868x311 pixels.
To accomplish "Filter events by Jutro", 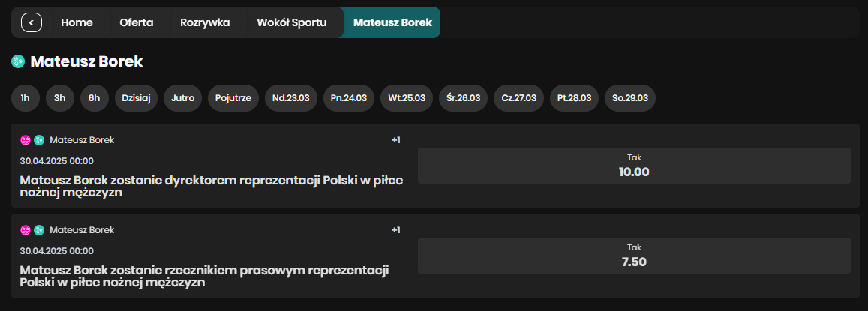I will coord(183,98).
